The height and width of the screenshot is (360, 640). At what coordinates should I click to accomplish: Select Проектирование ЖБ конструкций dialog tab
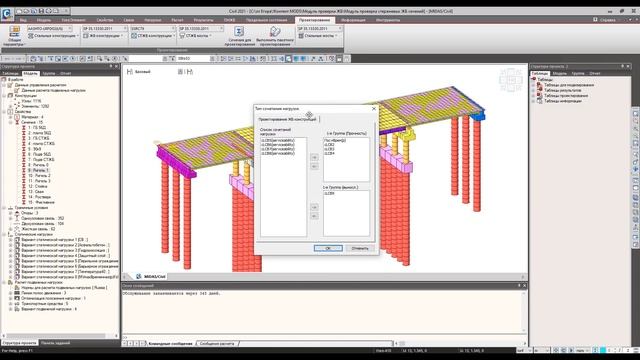click(287, 119)
